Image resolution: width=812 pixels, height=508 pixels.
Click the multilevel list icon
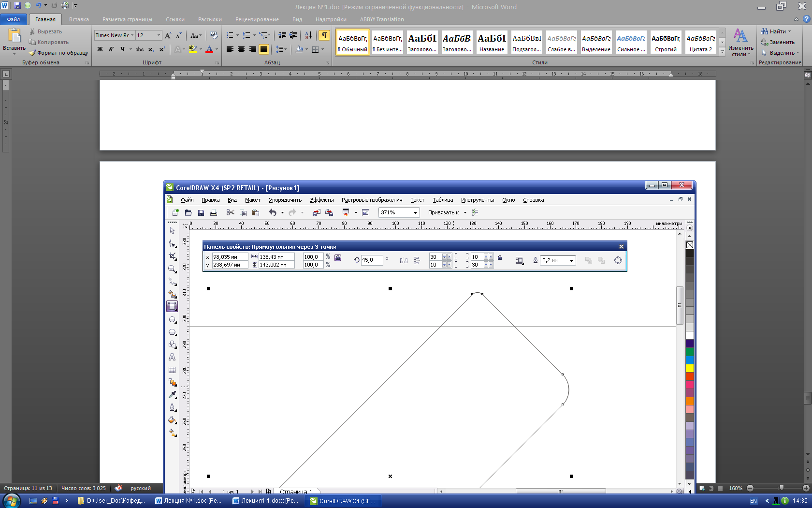[263, 35]
